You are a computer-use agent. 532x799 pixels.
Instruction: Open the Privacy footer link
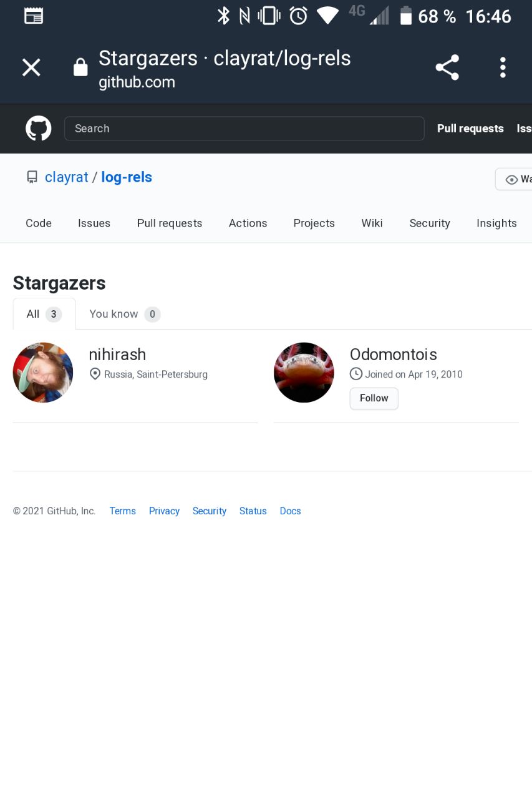(x=164, y=511)
